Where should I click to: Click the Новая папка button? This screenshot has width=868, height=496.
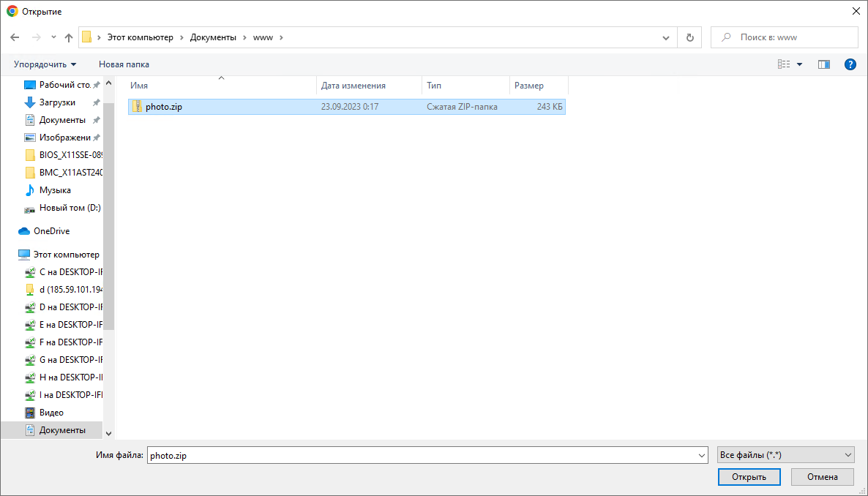coord(124,64)
